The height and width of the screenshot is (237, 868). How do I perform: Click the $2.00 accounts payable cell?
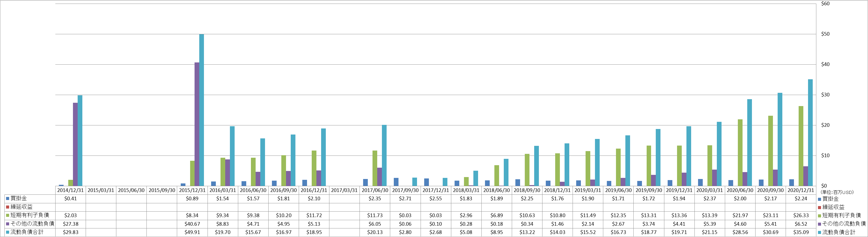pos(740,199)
